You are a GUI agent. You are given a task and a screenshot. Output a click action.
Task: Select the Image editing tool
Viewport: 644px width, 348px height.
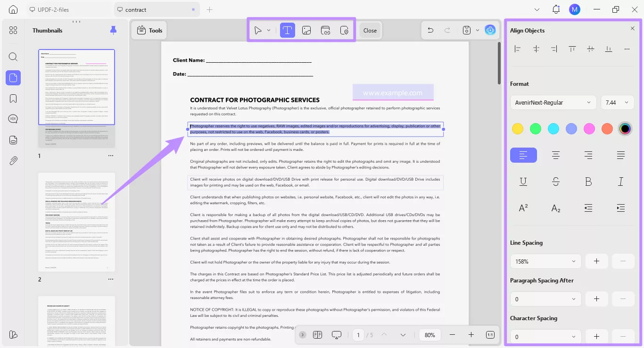(x=306, y=30)
